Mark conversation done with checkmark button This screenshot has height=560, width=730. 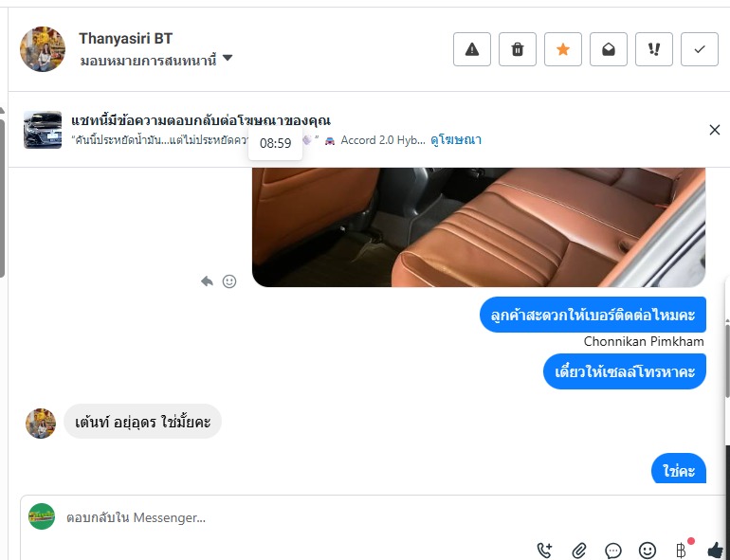coord(700,49)
